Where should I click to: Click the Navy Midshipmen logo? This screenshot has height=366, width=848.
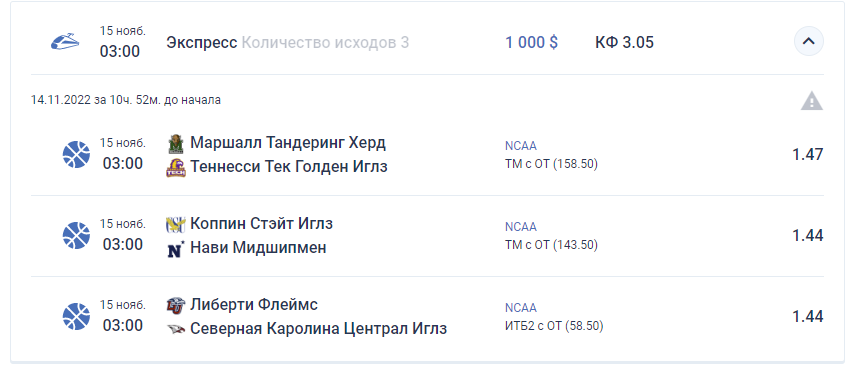coord(176,249)
